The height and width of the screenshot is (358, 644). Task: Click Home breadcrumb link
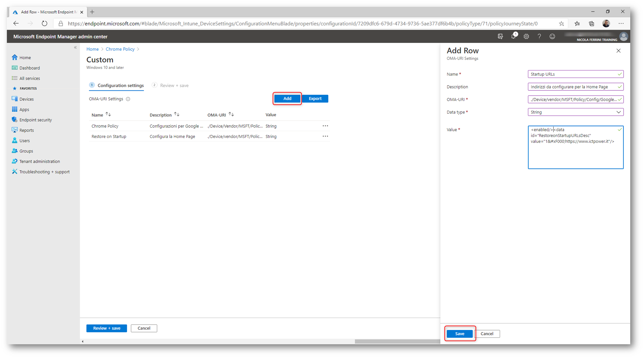click(92, 49)
